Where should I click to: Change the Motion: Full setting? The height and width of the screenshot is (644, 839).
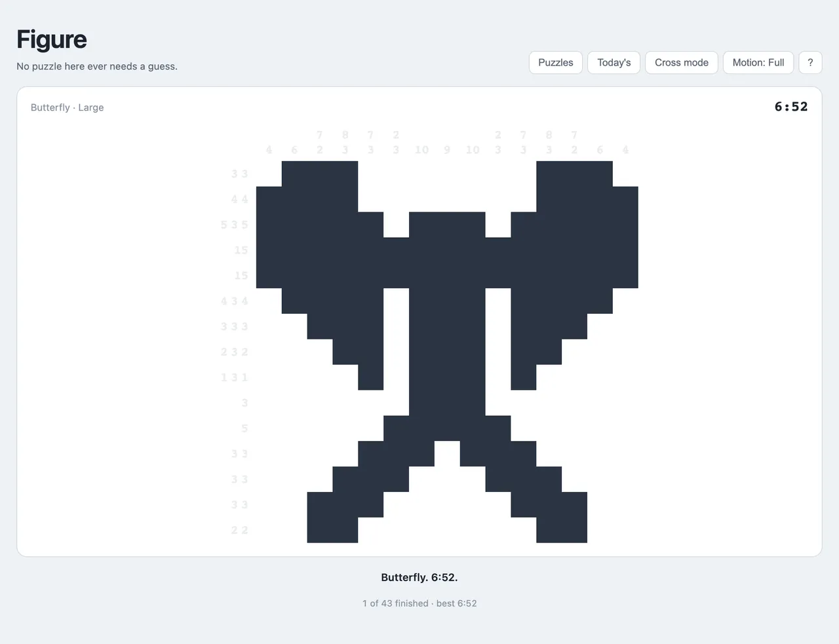click(758, 62)
